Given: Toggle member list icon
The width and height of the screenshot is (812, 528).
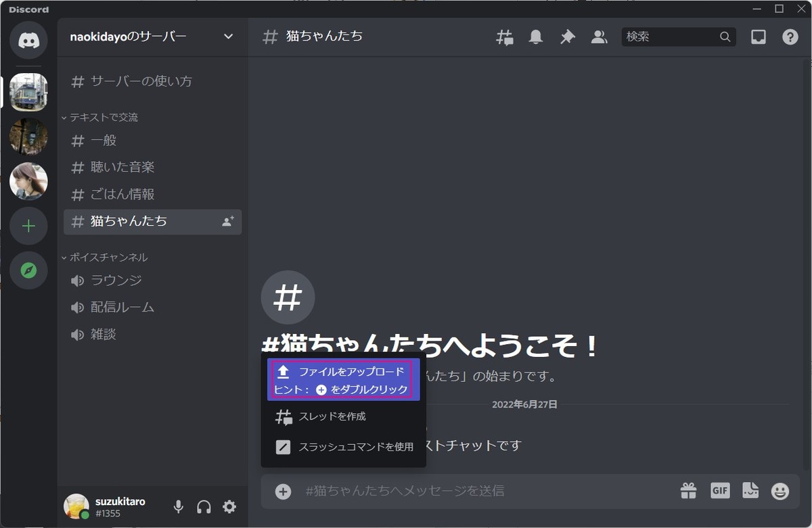Looking at the screenshot, I should (x=599, y=37).
